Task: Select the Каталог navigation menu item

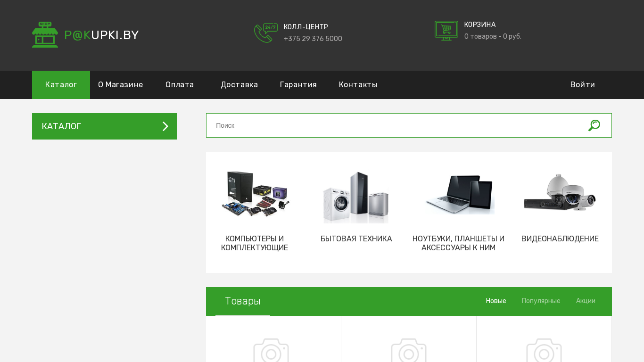Action: pyautogui.click(x=61, y=85)
